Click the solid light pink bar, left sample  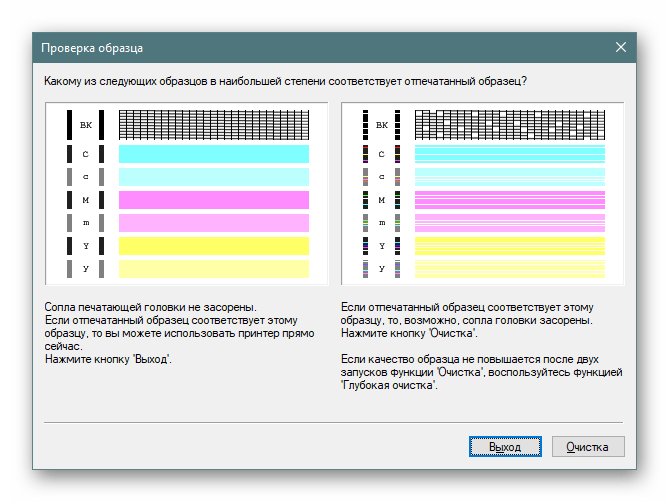214,222
